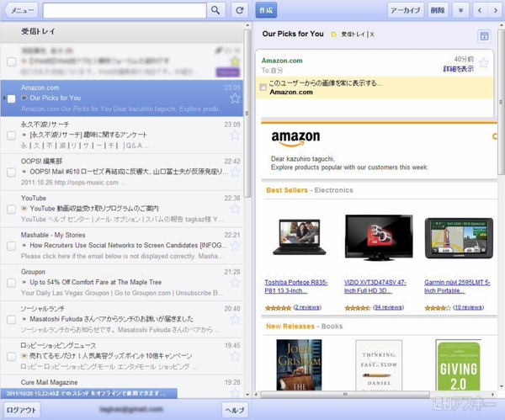Click inbox list scroll-up arrow

point(247,25)
